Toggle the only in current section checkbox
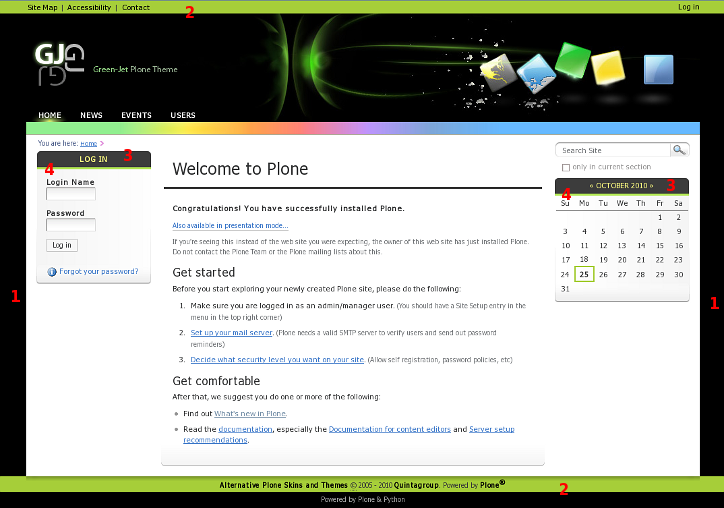 point(566,168)
